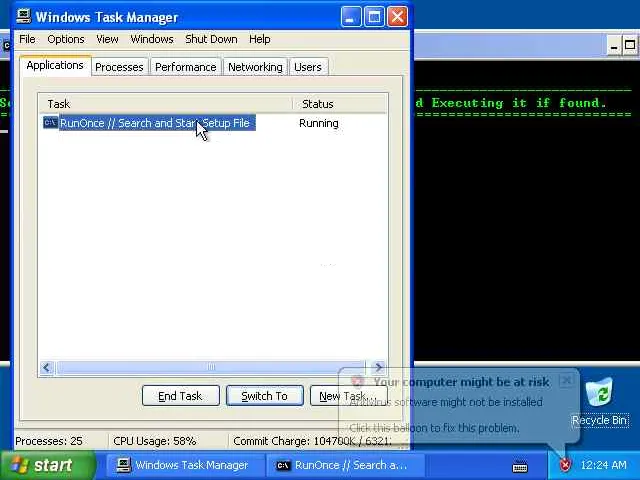The width and height of the screenshot is (640, 480).
Task: Click the Commit Charge status entry
Action: point(313,441)
